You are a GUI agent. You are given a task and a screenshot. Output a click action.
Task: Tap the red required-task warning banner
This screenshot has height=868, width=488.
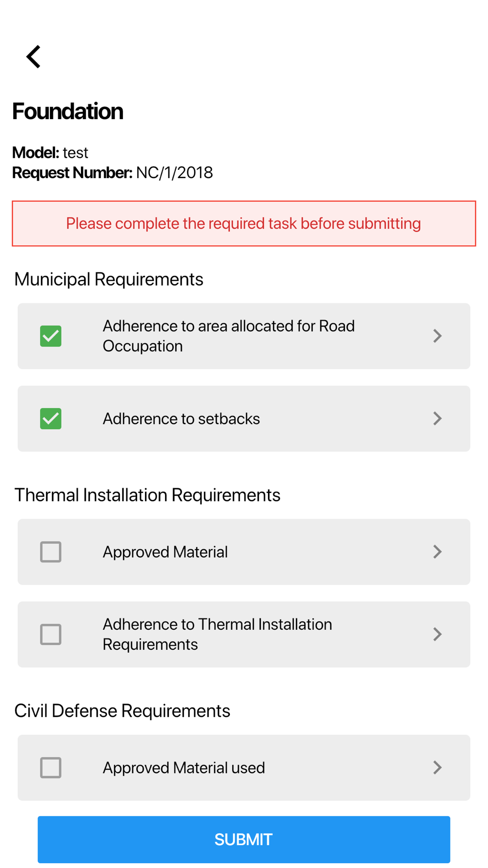click(x=244, y=224)
